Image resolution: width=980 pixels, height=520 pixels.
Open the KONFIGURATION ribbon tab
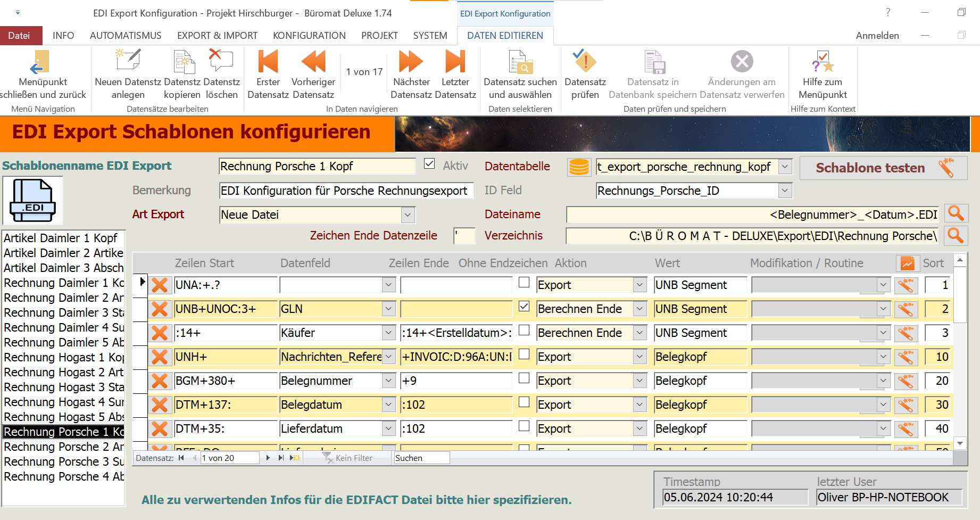point(309,36)
